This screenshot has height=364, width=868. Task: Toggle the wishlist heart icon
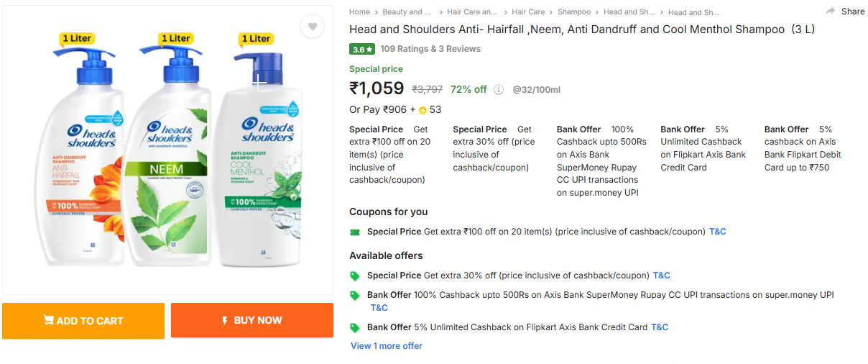click(x=312, y=27)
